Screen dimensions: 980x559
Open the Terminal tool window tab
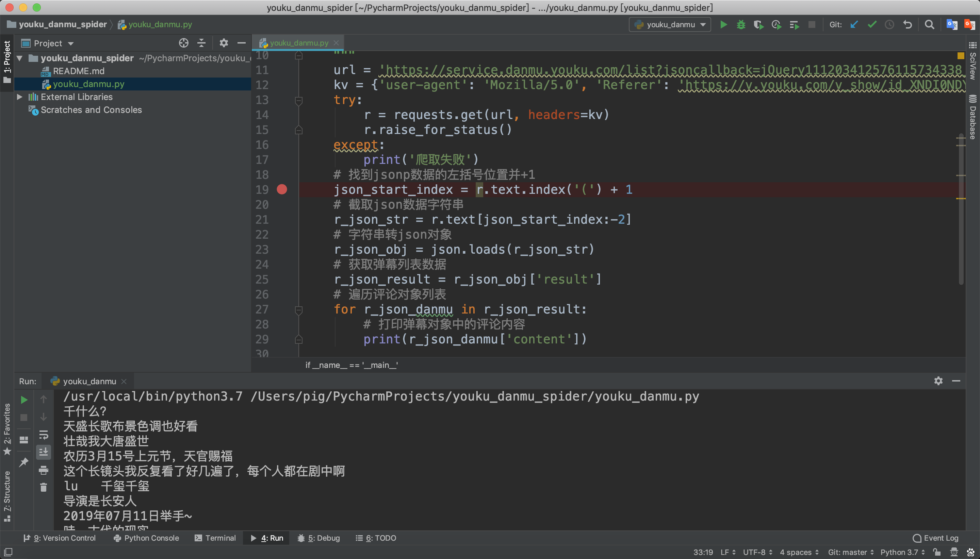[215, 538]
